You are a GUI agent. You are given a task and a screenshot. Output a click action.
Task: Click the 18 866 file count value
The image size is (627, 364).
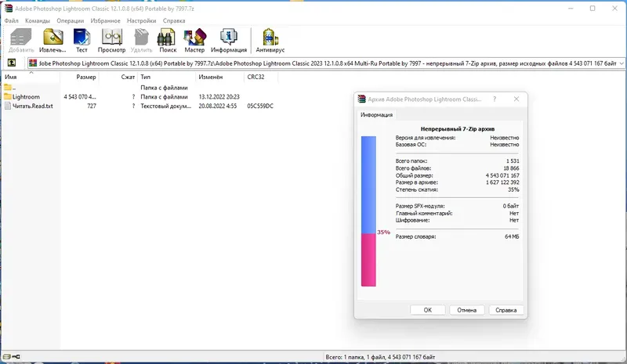[x=511, y=168]
